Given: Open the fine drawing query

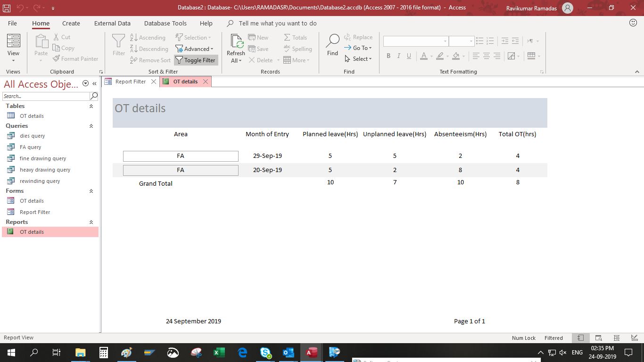Looking at the screenshot, I should pyautogui.click(x=43, y=158).
